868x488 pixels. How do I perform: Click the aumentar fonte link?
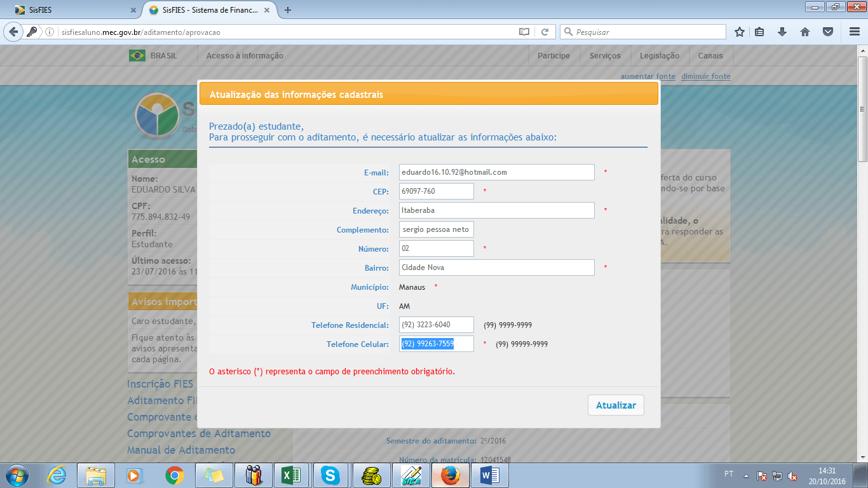[648, 76]
